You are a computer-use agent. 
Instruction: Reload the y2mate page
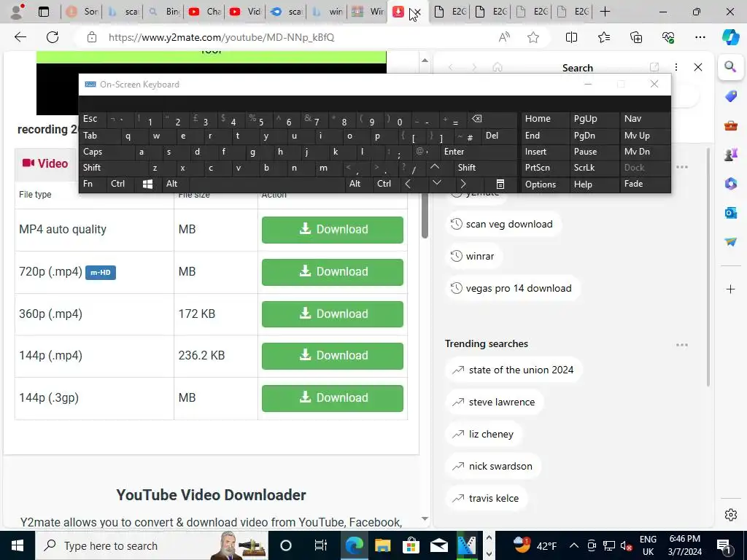pos(53,37)
